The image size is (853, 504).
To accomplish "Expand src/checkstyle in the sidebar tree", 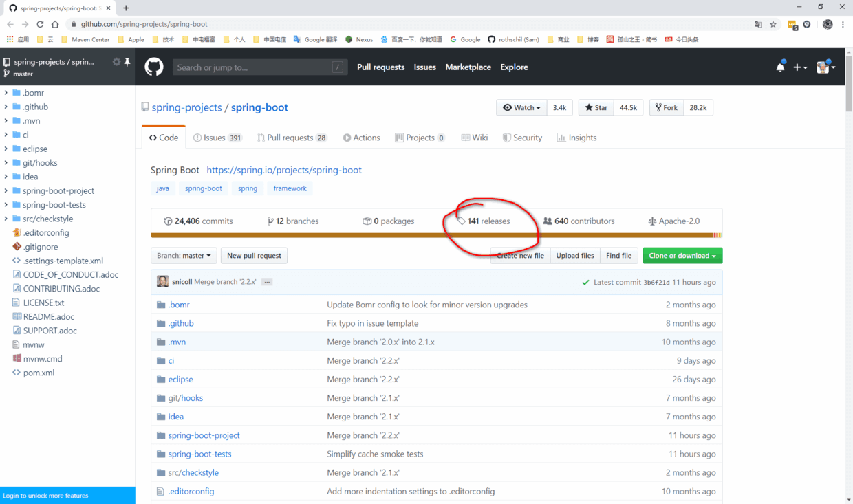I will coord(6,219).
